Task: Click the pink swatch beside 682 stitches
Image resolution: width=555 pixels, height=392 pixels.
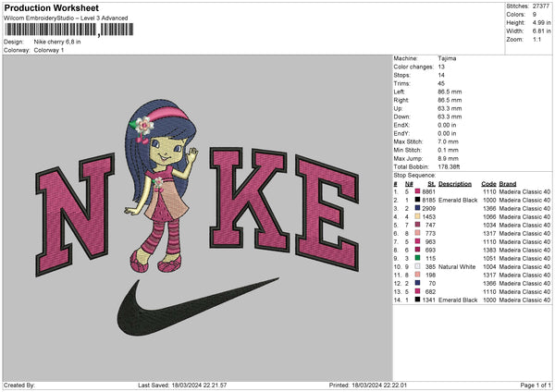Action: pos(417,291)
